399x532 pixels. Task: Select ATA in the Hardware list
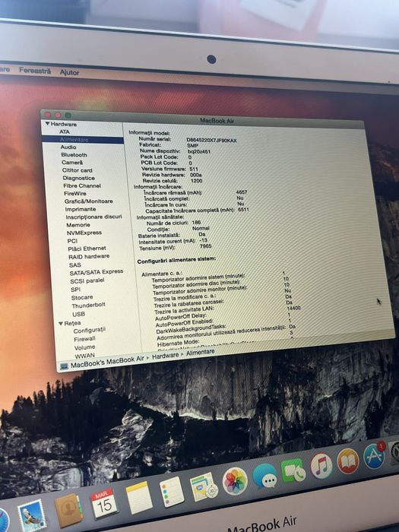pyautogui.click(x=65, y=132)
